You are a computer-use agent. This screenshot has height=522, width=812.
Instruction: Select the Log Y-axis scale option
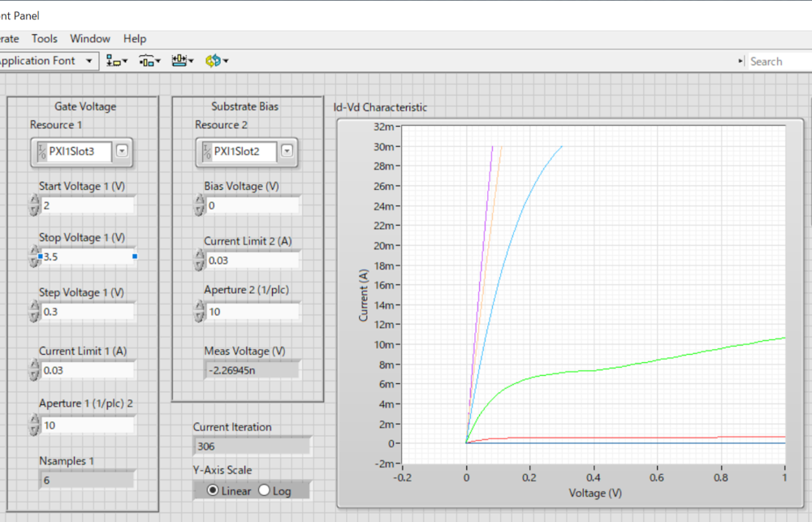264,490
